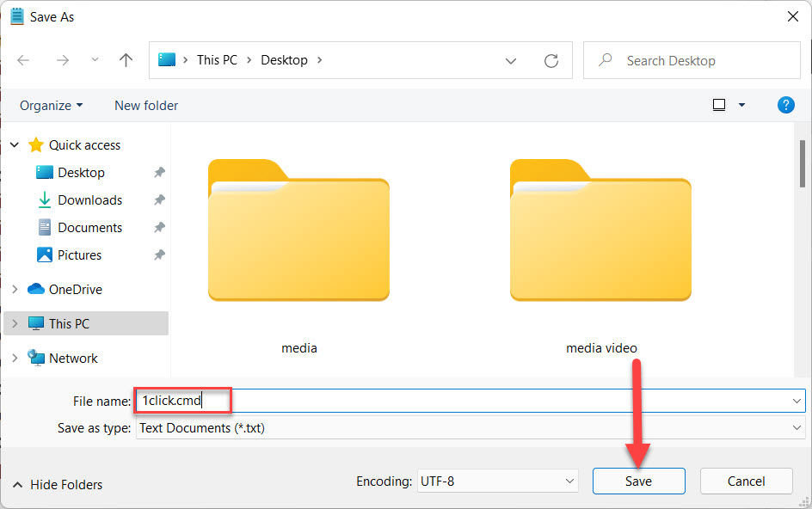Expand the OneDrive tree node
Screen dimensions: 812x509
[x=15, y=290]
